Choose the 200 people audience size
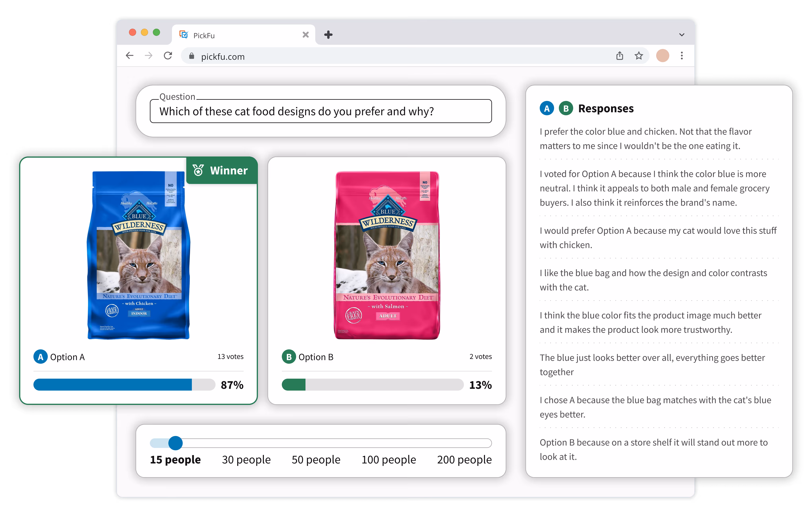Screen dimensions: 812x516 coord(464,460)
